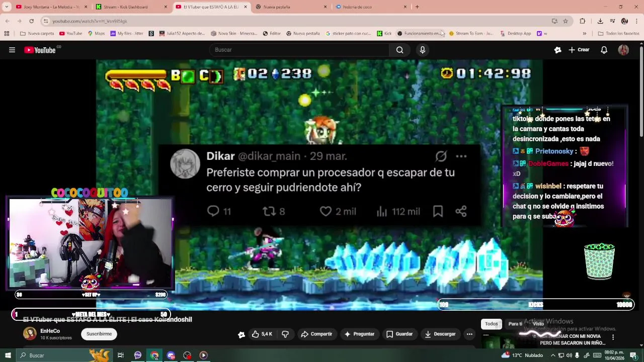Open the Todos los favoritos folder
This screenshot has width=644, height=362.
tap(619, 34)
